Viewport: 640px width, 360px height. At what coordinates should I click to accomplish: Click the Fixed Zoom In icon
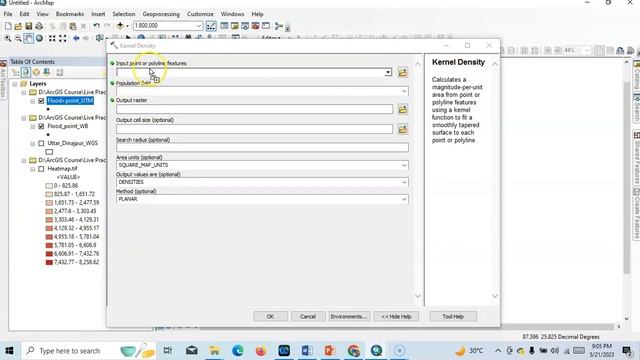point(52,38)
